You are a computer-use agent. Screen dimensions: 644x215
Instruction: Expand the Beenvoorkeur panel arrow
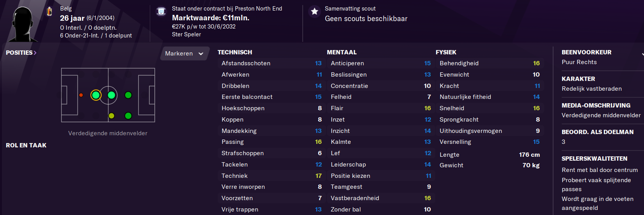(x=642, y=54)
